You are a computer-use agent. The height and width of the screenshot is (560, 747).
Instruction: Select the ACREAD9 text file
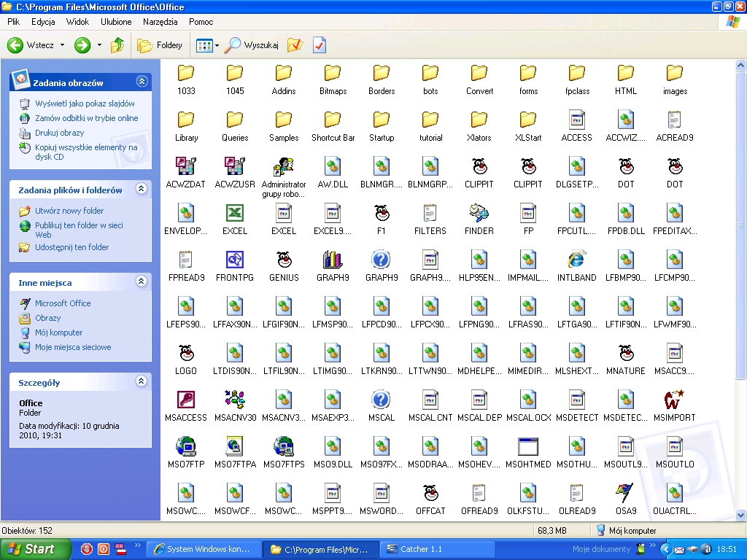[x=675, y=120]
